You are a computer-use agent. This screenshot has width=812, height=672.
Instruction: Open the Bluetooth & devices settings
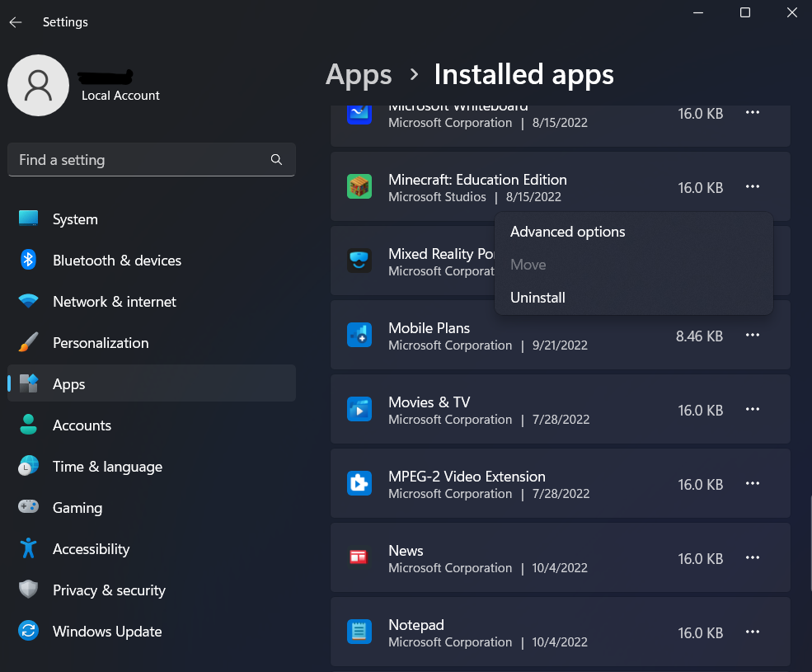pos(116,261)
